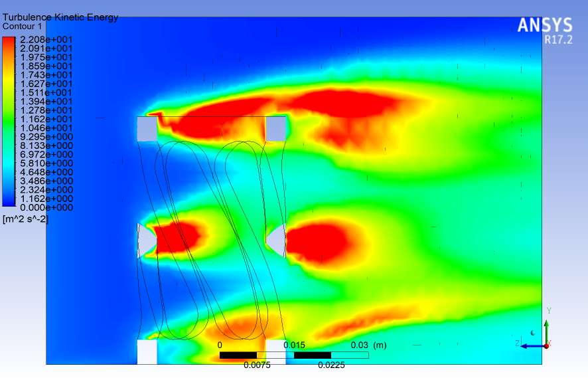
Task: Select the upper-left gray square block
Action: (x=147, y=129)
